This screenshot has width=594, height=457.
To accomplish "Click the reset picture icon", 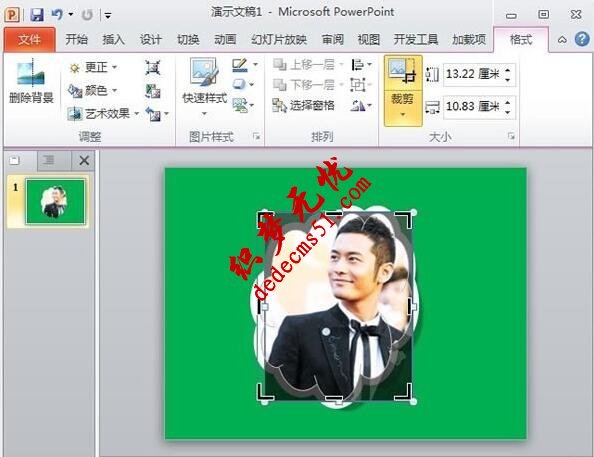I will coord(154,114).
